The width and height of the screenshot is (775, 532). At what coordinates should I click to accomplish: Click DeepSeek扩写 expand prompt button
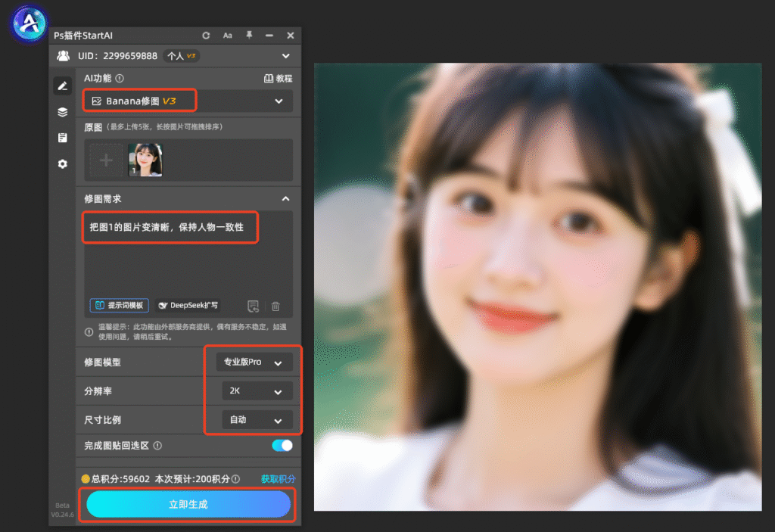[x=188, y=305]
